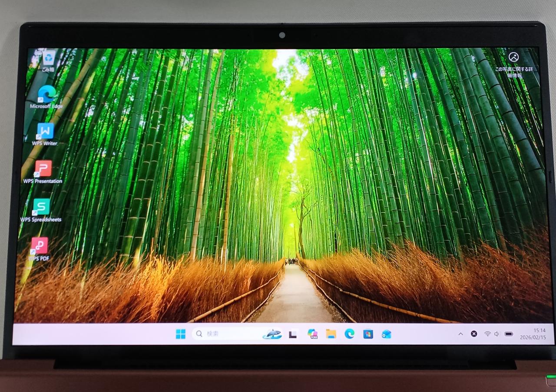Viewport: 556px width, 392px height.
Task: Click the speaker volume tray icon
Action: point(497,334)
